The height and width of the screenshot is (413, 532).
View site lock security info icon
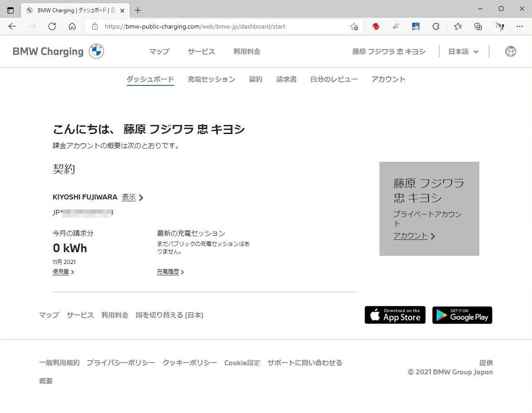click(x=95, y=26)
